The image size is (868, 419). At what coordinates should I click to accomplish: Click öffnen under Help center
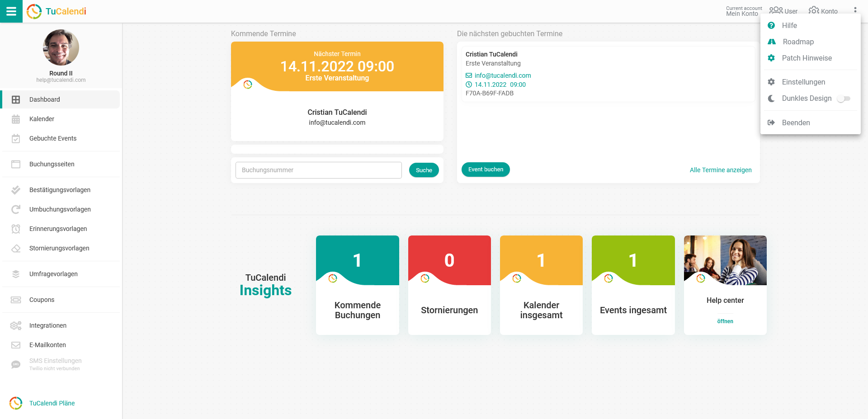tap(725, 321)
